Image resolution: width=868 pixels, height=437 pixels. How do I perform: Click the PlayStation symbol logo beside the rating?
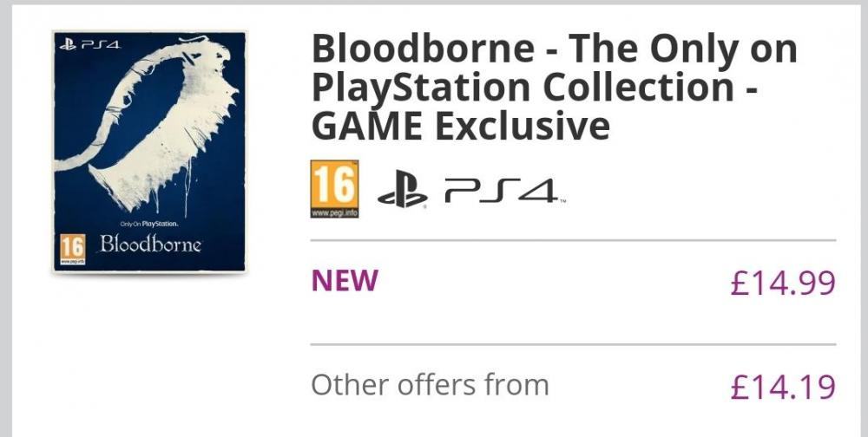(404, 190)
